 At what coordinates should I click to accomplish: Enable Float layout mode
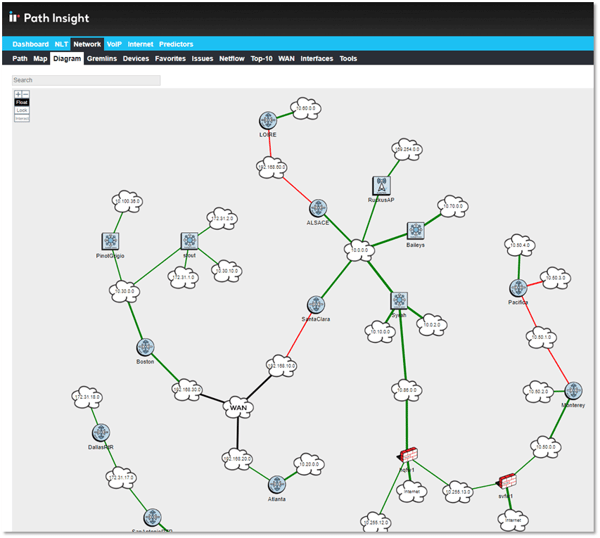pos(22,102)
